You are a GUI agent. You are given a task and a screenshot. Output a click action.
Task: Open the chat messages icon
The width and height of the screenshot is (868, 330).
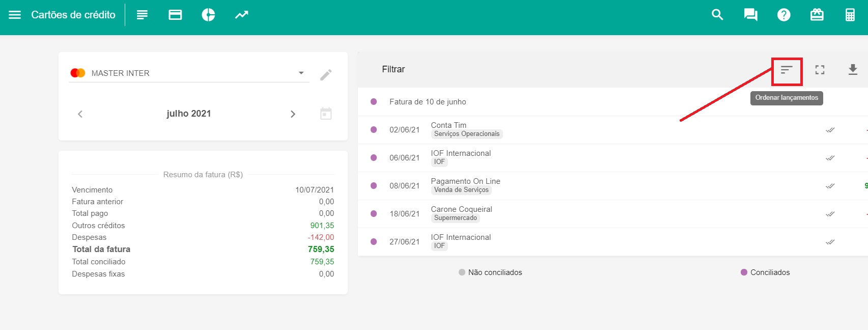pos(750,15)
